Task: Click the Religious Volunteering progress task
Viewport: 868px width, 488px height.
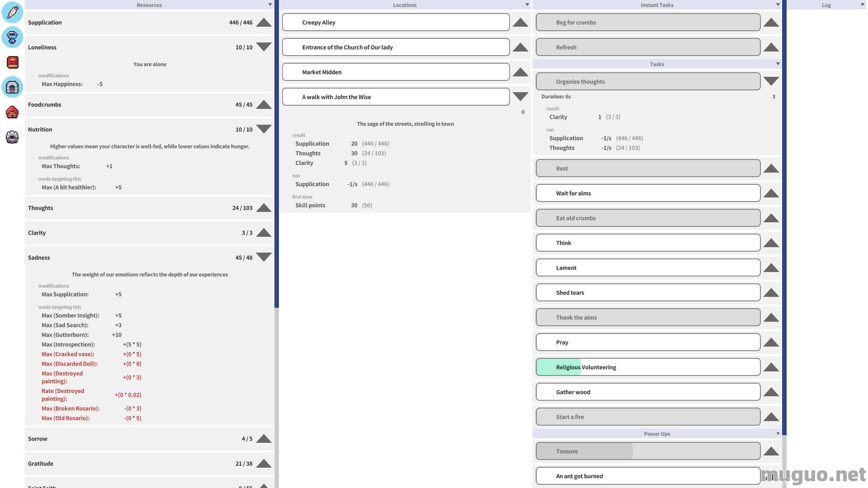Action: coord(648,367)
